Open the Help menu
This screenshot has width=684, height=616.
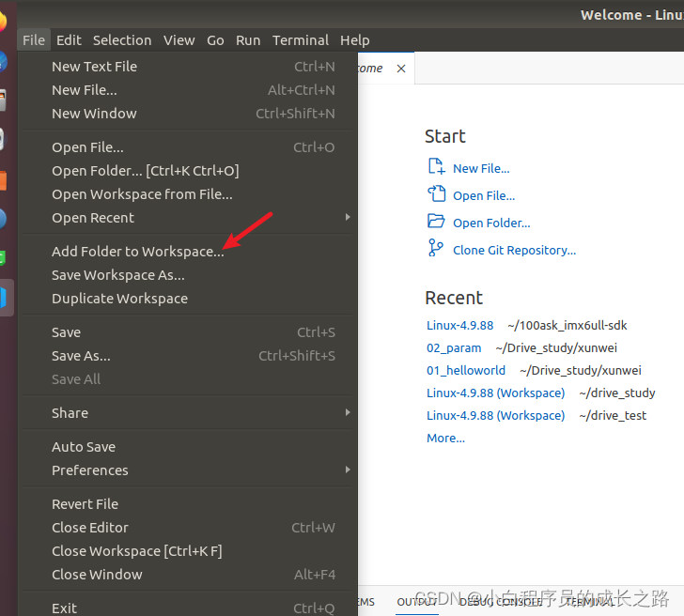pyautogui.click(x=354, y=40)
